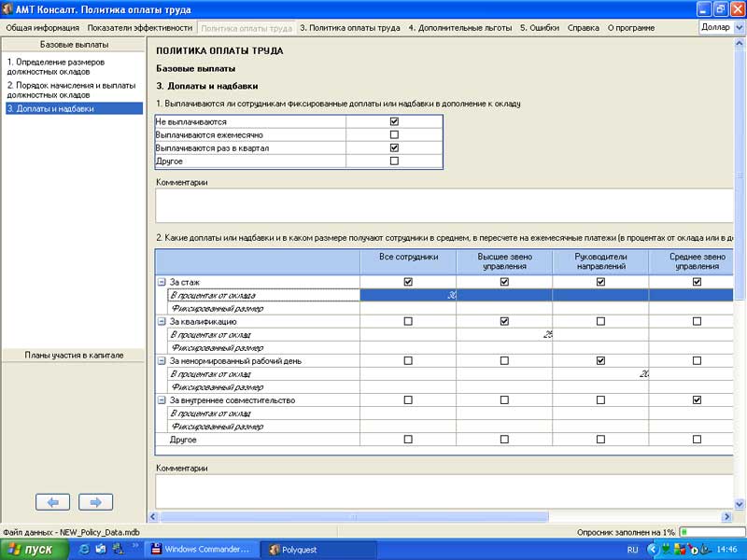Screen dimensions: 747x560
Task: Collapse the 'За квалификацию' row group
Action: point(161,321)
